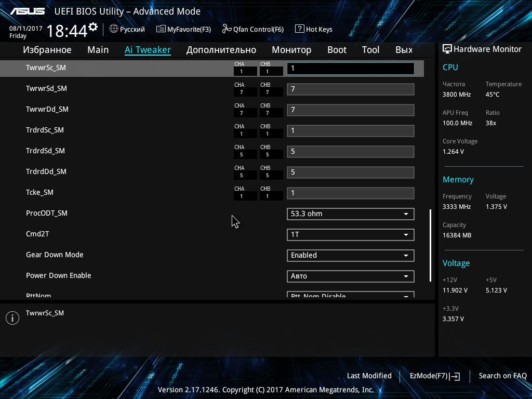
Task: Open the Boot tab
Action: (x=337, y=50)
